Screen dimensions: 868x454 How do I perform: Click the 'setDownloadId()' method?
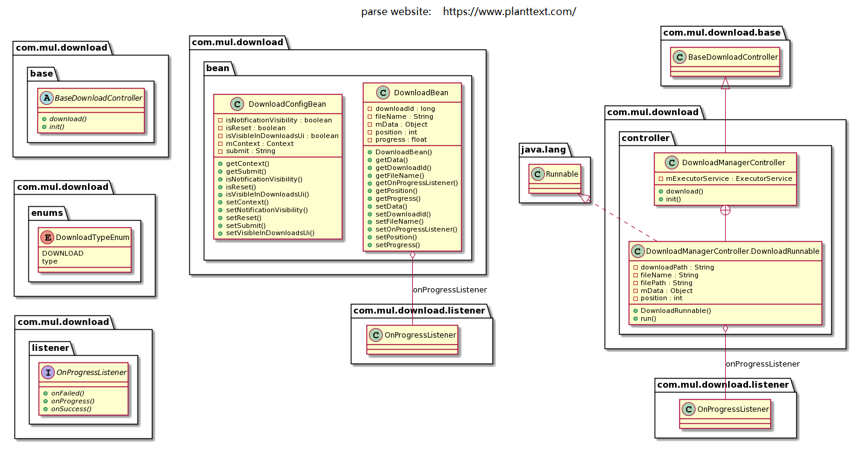pos(403,214)
